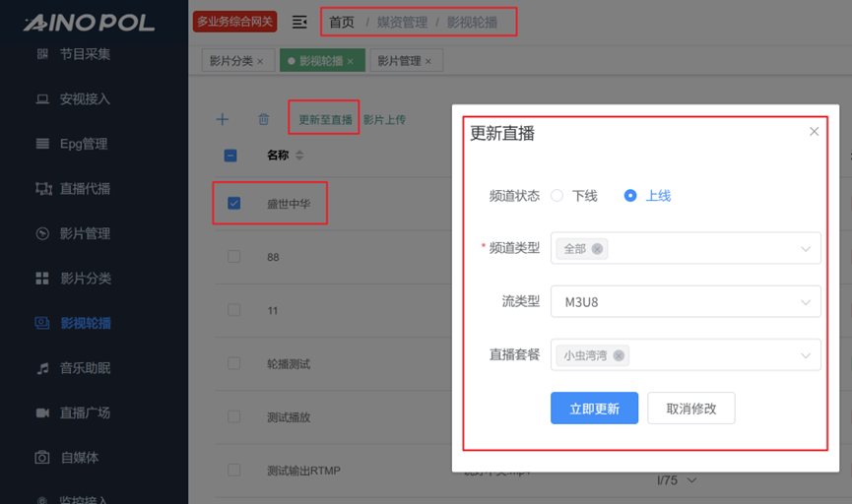This screenshot has width=852, height=504.
Task: Remove the 全部 tag from 频道类型
Action: pos(597,249)
